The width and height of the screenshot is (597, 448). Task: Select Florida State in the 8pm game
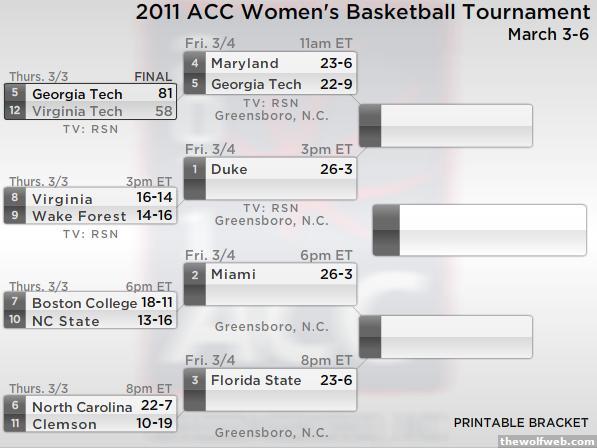(270, 380)
